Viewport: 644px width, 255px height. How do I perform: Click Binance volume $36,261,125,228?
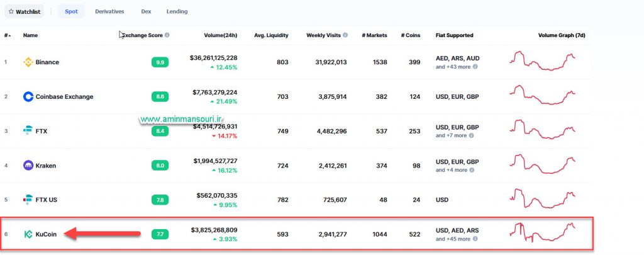click(x=214, y=58)
